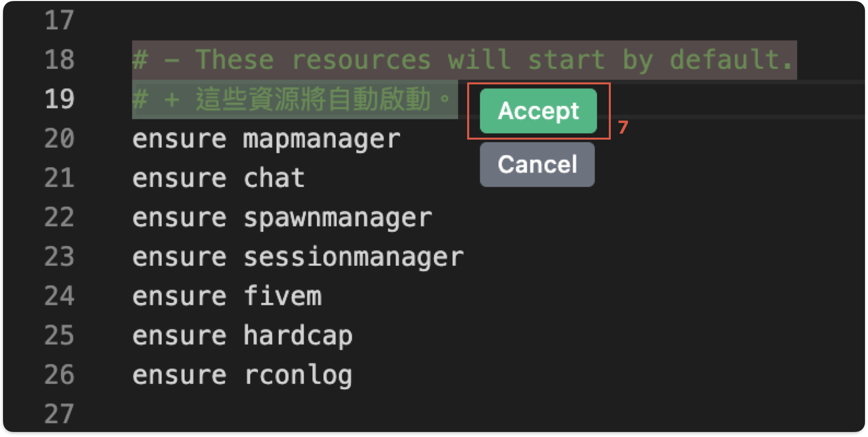Click line number 18 in gutter
The height and width of the screenshot is (437, 868).
[59, 60]
